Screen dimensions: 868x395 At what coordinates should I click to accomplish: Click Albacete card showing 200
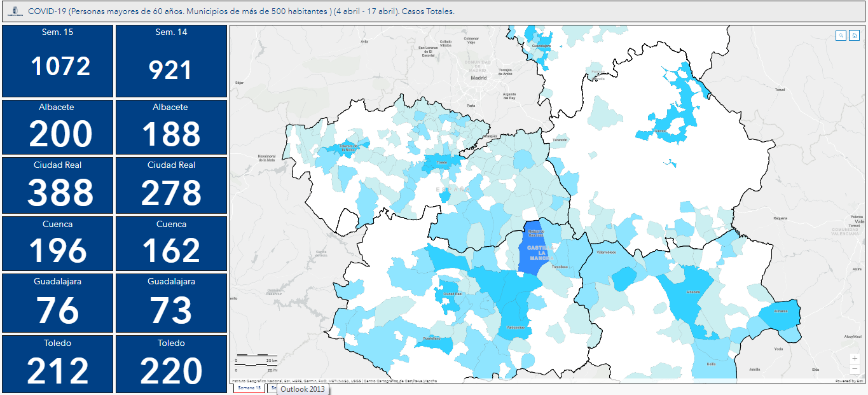[x=57, y=127]
